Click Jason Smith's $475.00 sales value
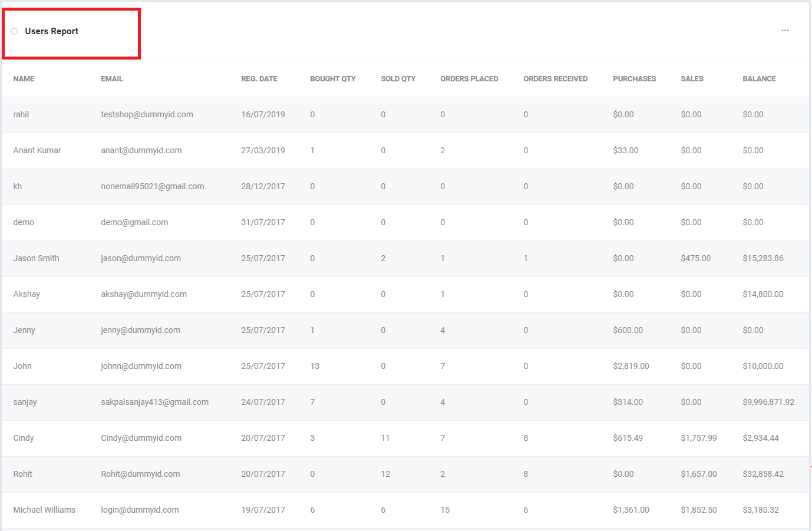The image size is (812, 531). click(696, 259)
